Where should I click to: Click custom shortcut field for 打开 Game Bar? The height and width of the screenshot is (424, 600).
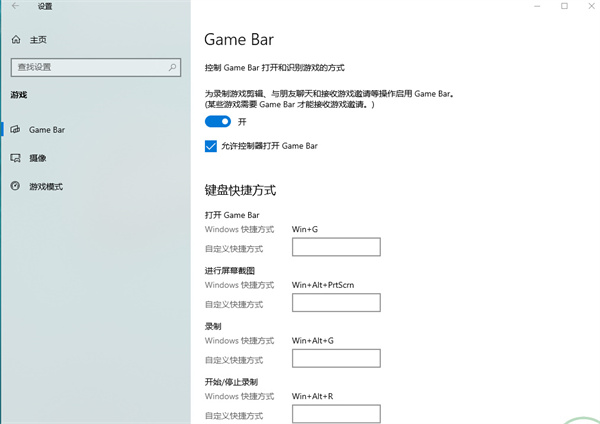tap(336, 247)
